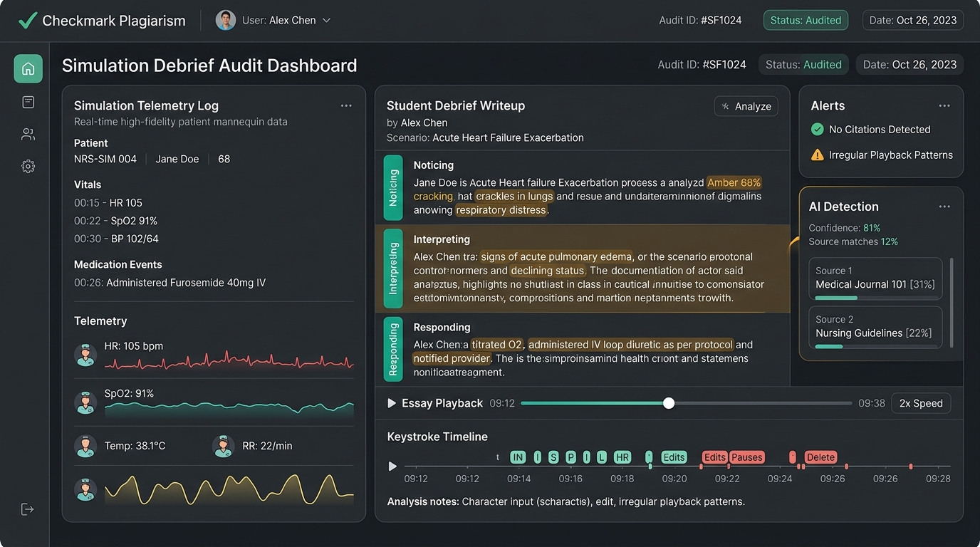Click the IN keystroke marker
Screen dimensions: 980x547
click(x=518, y=457)
